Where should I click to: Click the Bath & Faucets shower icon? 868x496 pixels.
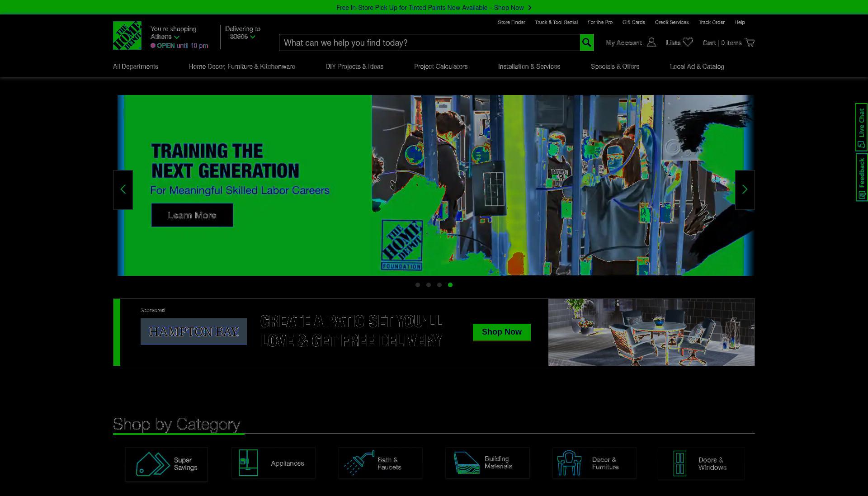[359, 463]
